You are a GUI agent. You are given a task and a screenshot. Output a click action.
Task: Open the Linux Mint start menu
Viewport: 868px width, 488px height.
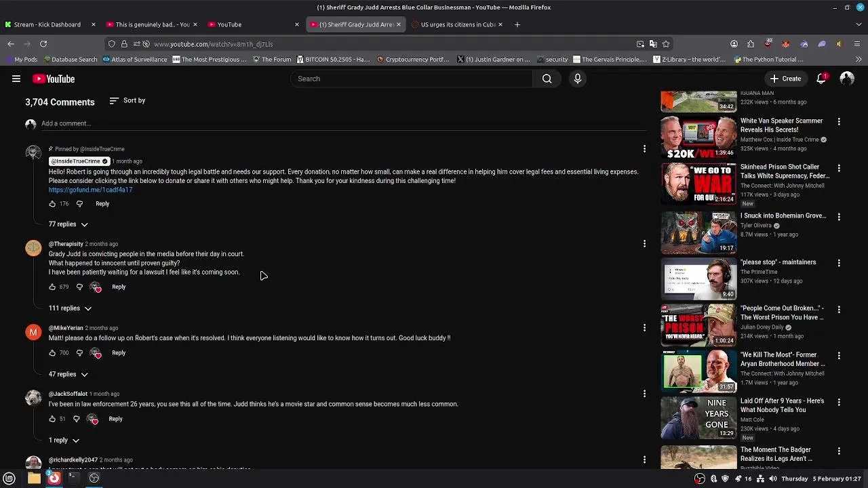click(9, 479)
